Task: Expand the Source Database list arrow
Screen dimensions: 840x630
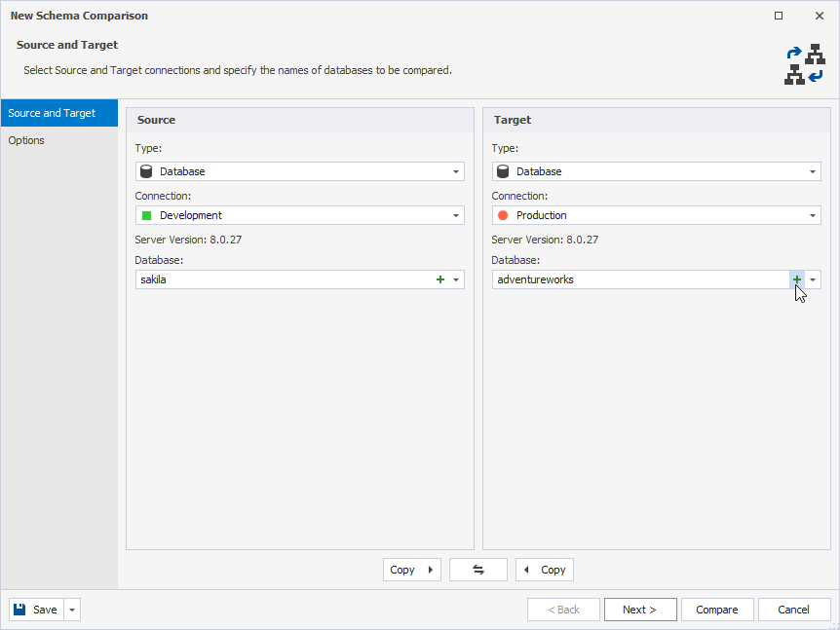Action: [x=456, y=279]
